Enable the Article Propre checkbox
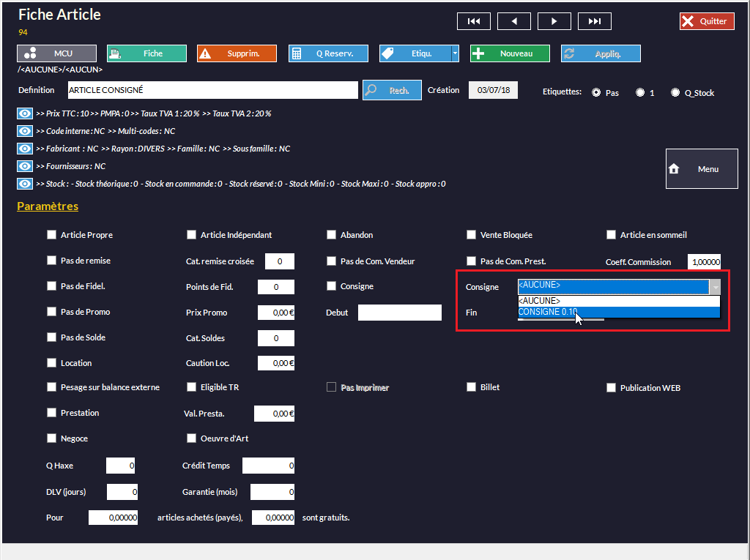Screen dimensions: 750x560 [51, 235]
